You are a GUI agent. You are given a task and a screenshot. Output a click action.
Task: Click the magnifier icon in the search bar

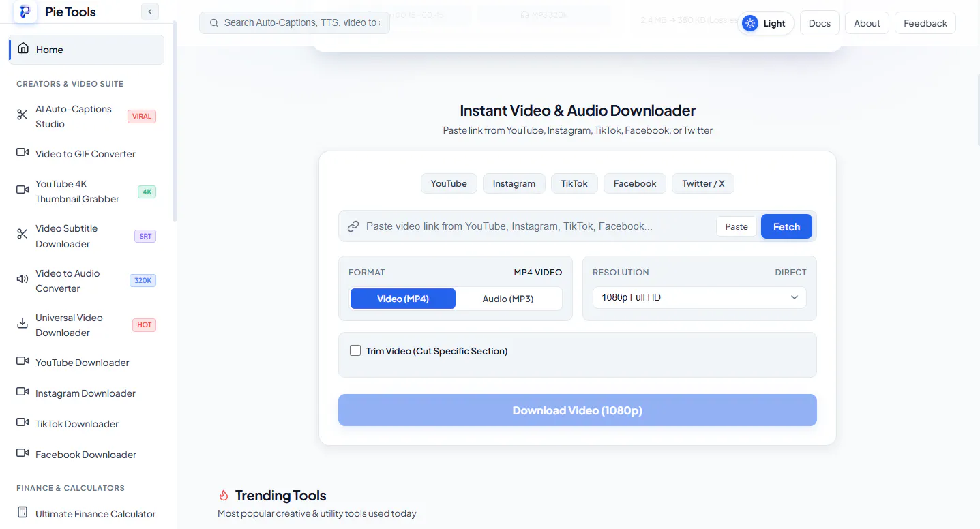pos(214,23)
